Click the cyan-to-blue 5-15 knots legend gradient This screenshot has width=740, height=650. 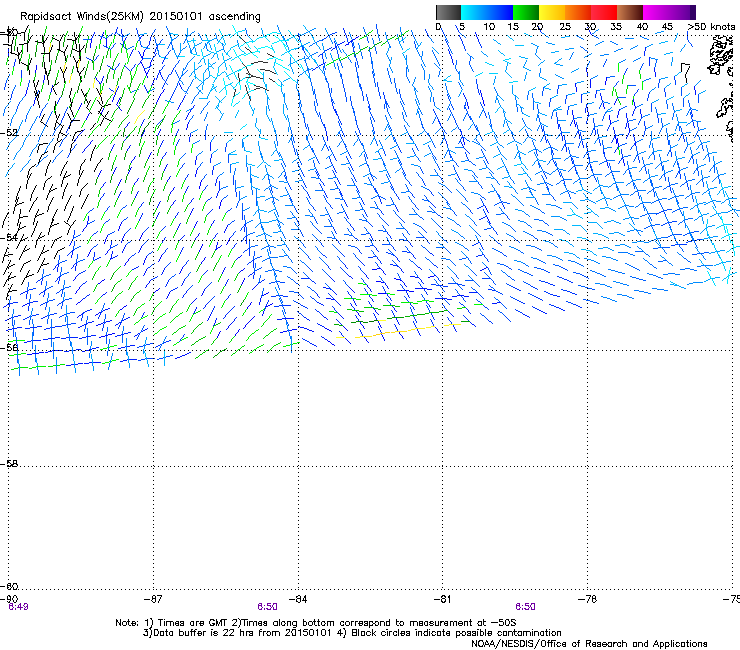[487, 12]
